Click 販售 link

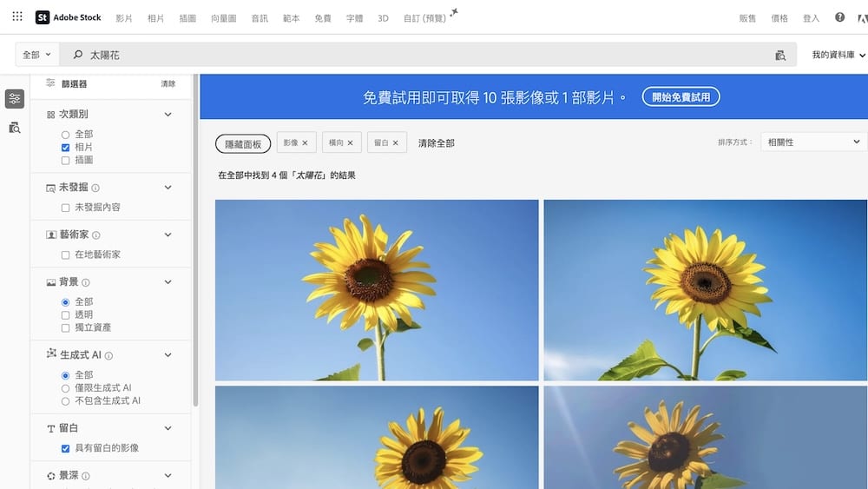pos(747,18)
